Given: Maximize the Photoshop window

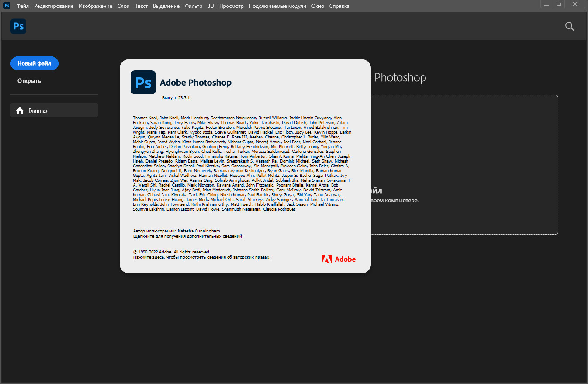Looking at the screenshot, I should pos(558,4).
